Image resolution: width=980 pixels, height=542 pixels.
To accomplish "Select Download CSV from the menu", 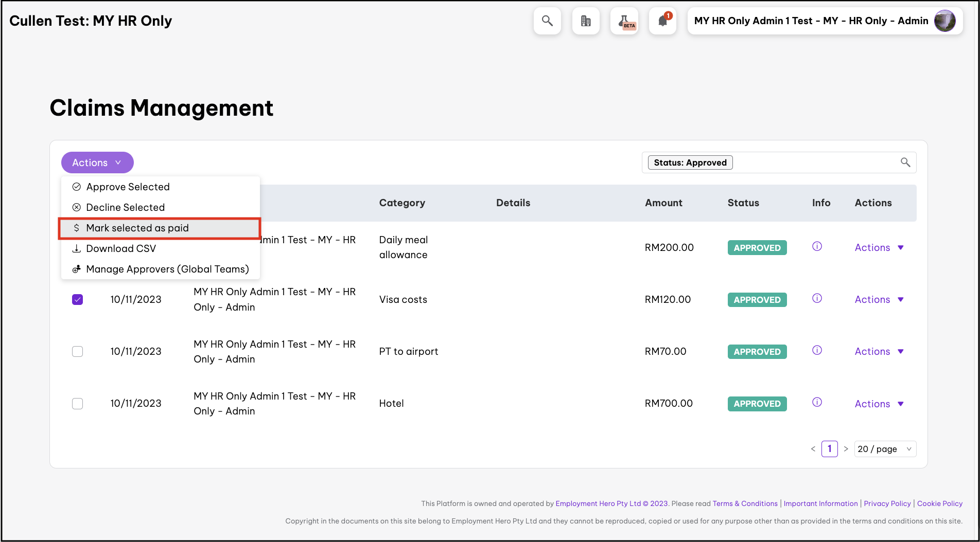I will pos(121,248).
